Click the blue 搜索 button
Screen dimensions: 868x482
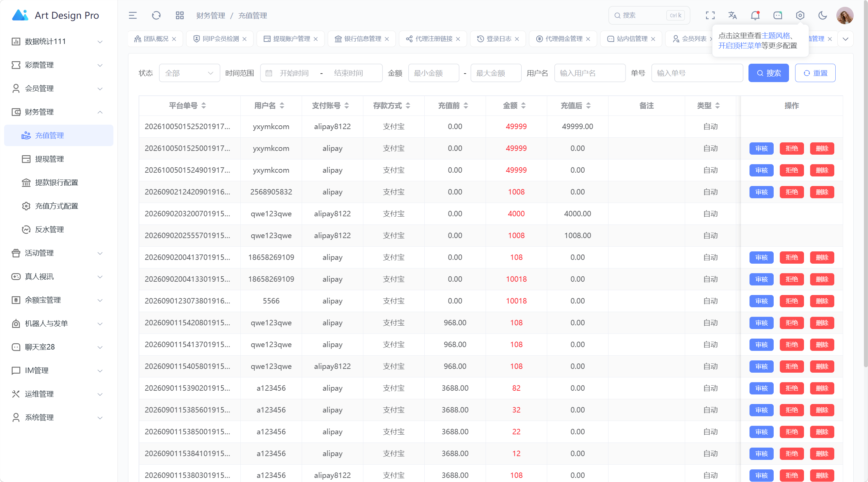pos(768,73)
